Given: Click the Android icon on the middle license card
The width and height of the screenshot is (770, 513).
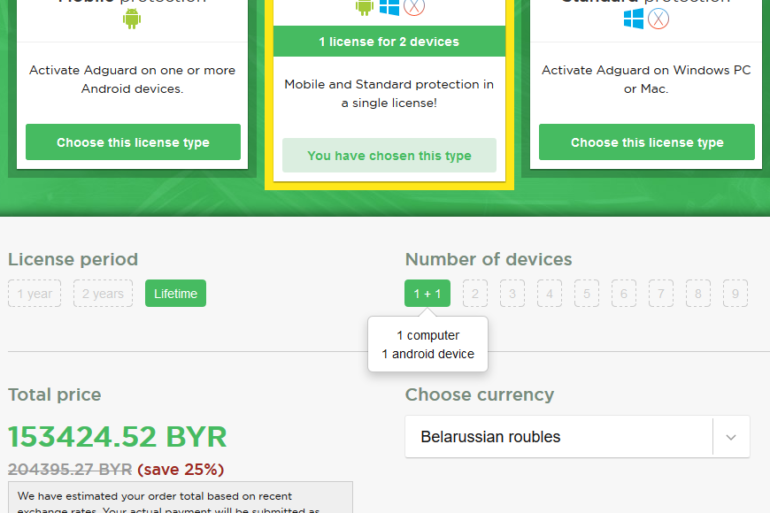Looking at the screenshot, I should tap(364, 7).
